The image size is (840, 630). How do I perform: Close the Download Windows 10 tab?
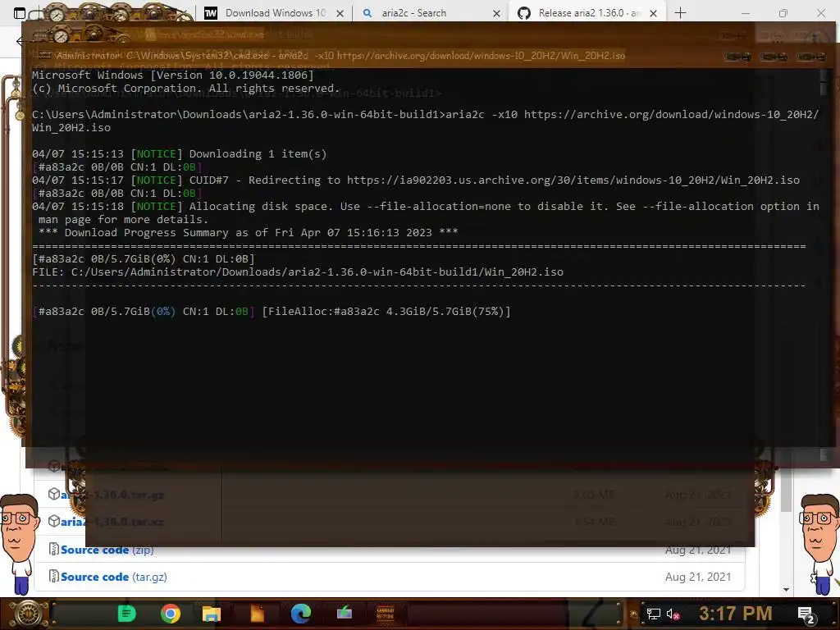tap(340, 13)
